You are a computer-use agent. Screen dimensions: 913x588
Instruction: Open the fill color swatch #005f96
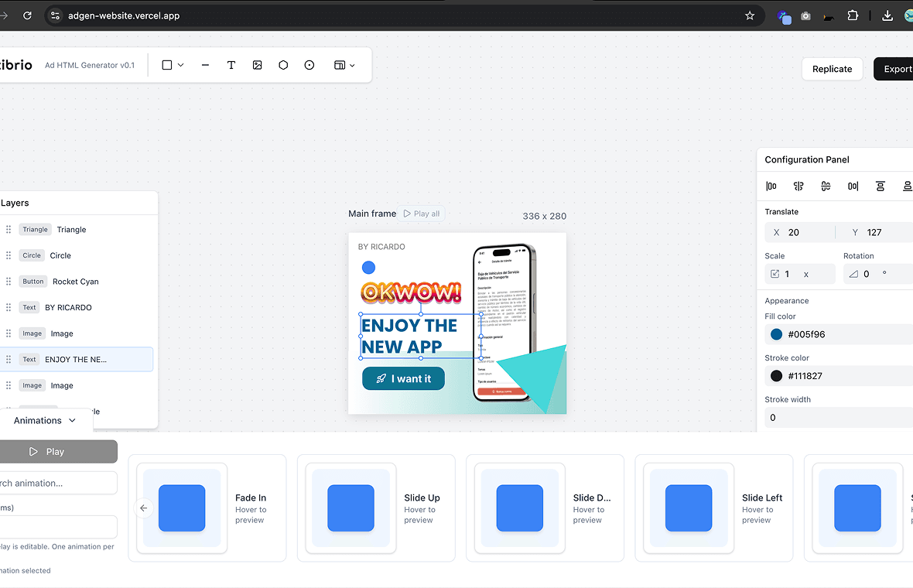point(776,335)
